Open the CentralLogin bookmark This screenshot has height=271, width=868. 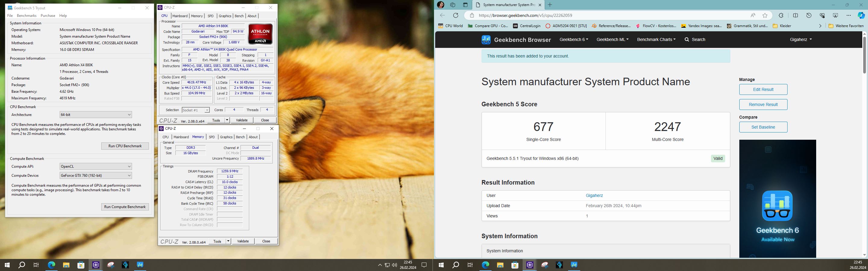click(527, 26)
